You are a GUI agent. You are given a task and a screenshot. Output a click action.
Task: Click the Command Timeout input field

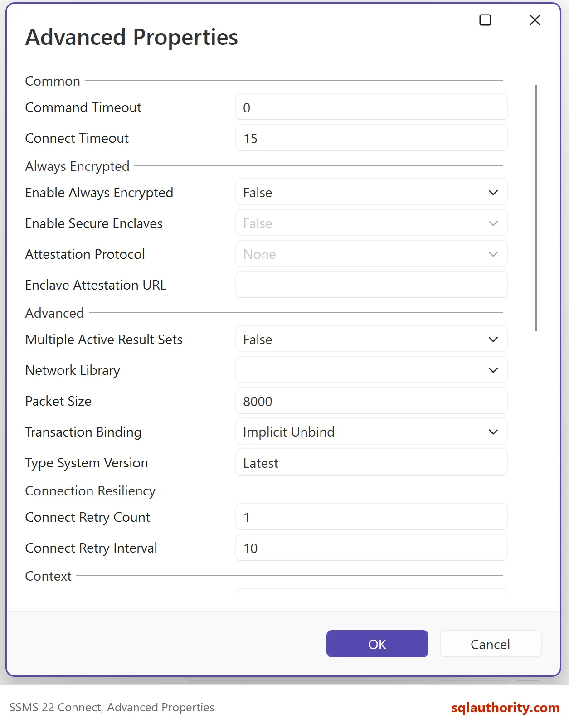tap(371, 107)
